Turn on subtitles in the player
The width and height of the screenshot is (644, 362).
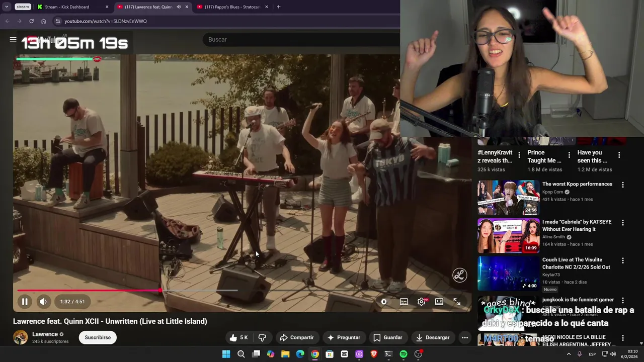coord(404,302)
